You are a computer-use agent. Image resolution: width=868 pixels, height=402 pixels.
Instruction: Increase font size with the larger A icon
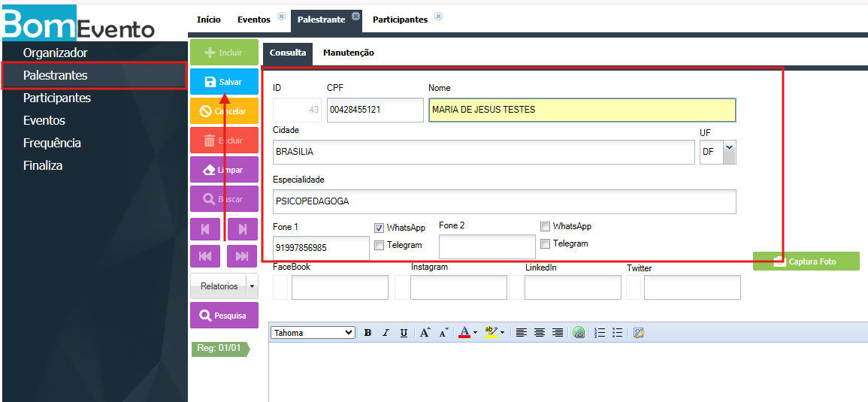425,333
